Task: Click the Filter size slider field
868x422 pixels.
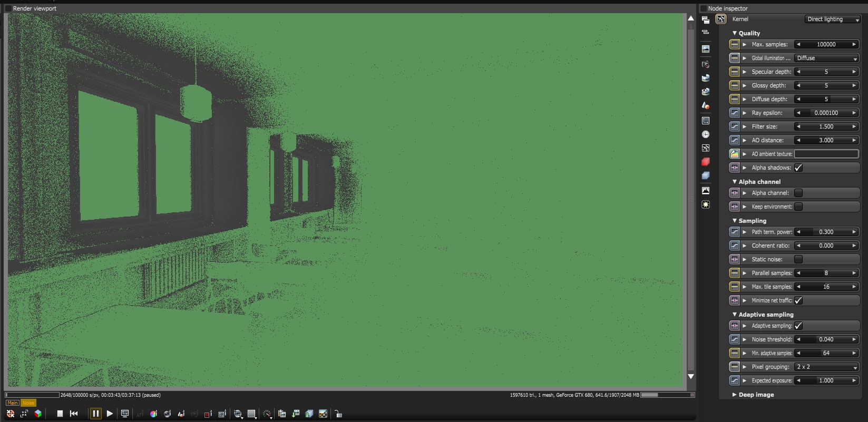Action: 826,126
